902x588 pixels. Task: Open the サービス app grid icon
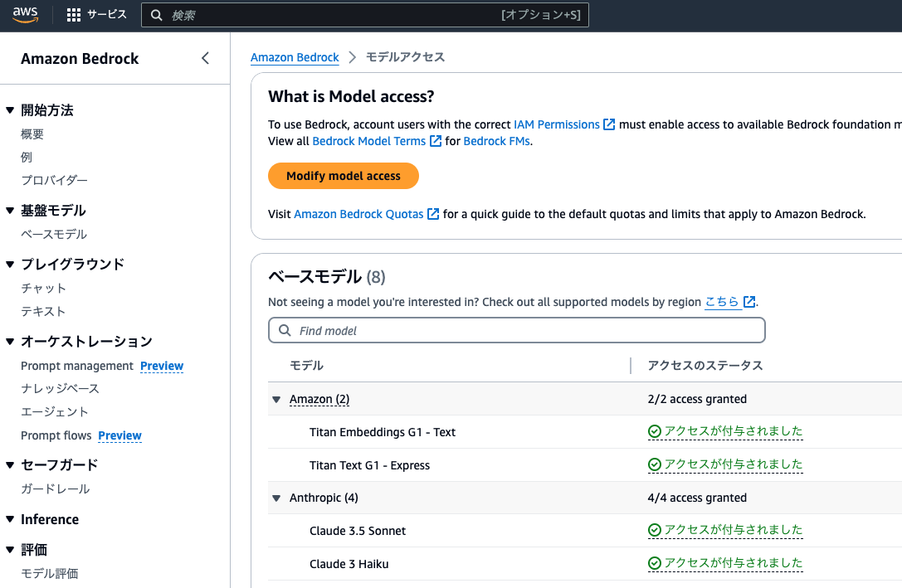tap(73, 14)
